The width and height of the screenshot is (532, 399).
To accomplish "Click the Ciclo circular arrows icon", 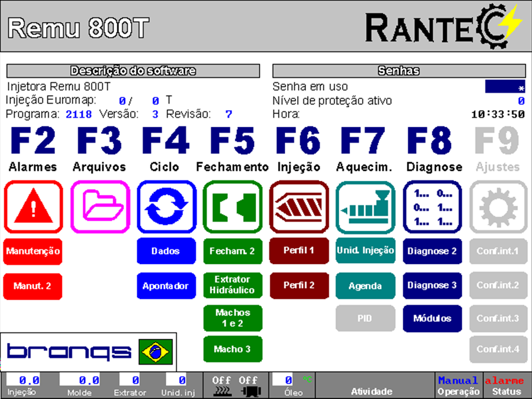I will click(166, 207).
